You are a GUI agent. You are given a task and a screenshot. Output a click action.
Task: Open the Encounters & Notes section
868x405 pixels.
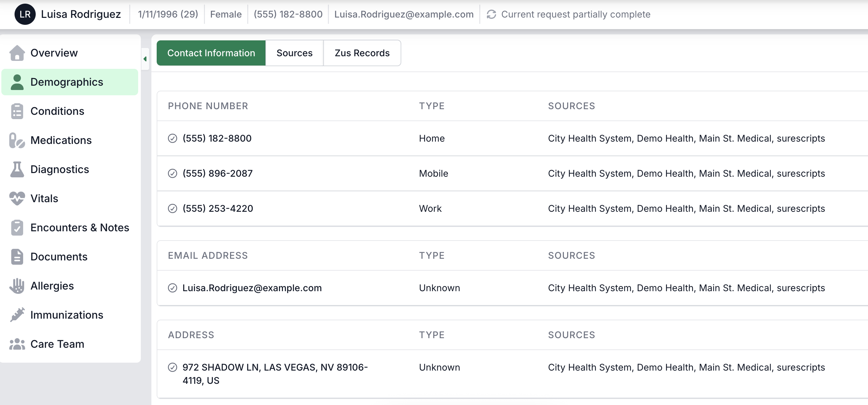[x=80, y=228]
